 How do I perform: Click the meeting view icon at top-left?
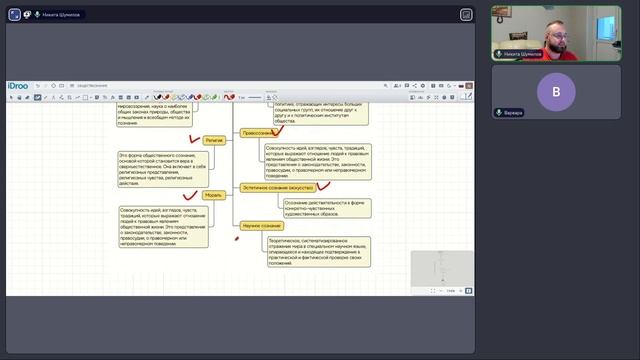coord(14,15)
